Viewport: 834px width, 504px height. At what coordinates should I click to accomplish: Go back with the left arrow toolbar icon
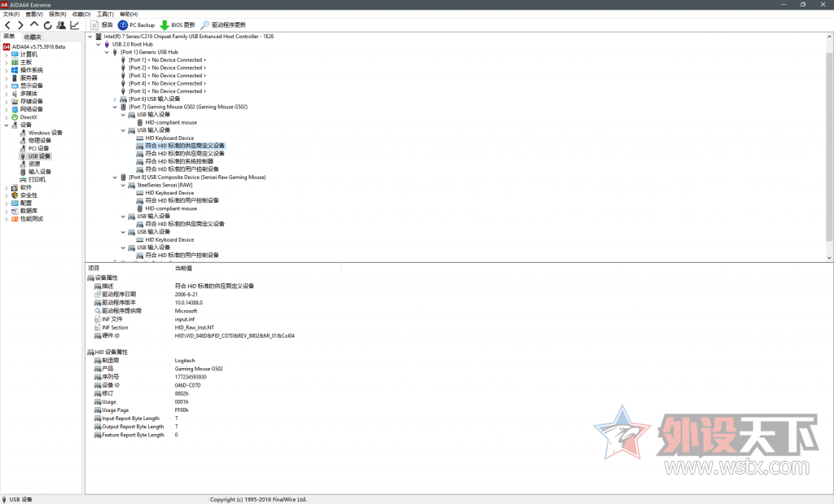pos(7,25)
